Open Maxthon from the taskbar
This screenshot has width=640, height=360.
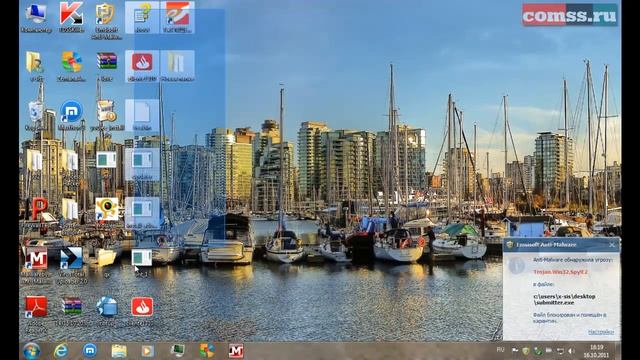click(x=90, y=351)
